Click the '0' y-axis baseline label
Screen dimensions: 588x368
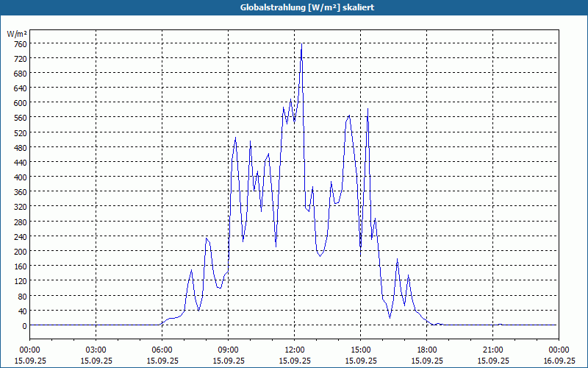tap(24, 326)
